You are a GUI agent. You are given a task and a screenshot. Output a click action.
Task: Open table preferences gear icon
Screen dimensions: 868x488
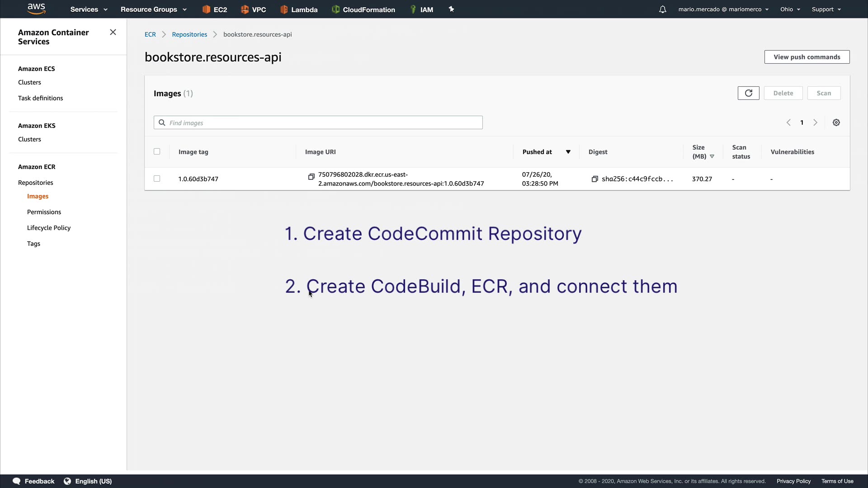click(x=836, y=122)
